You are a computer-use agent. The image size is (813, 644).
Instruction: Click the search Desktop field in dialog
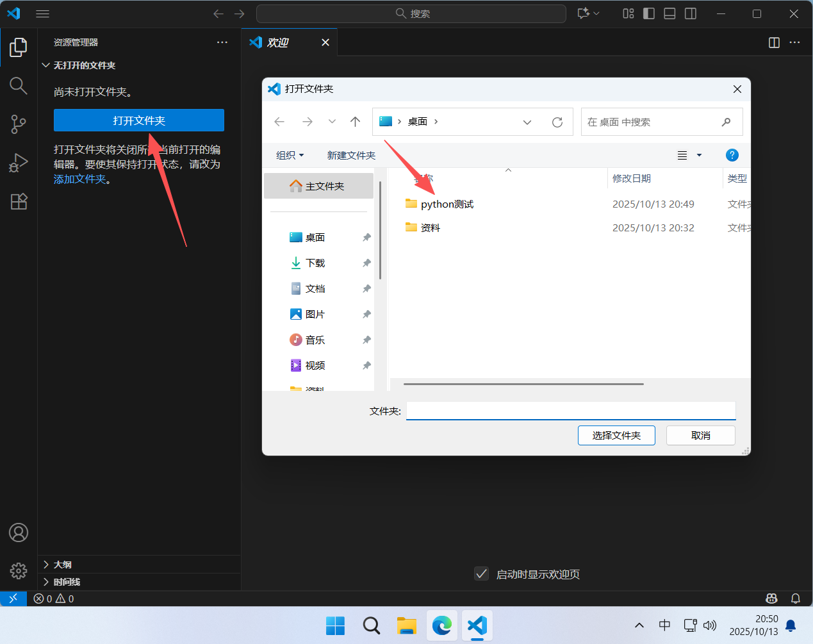[662, 122]
